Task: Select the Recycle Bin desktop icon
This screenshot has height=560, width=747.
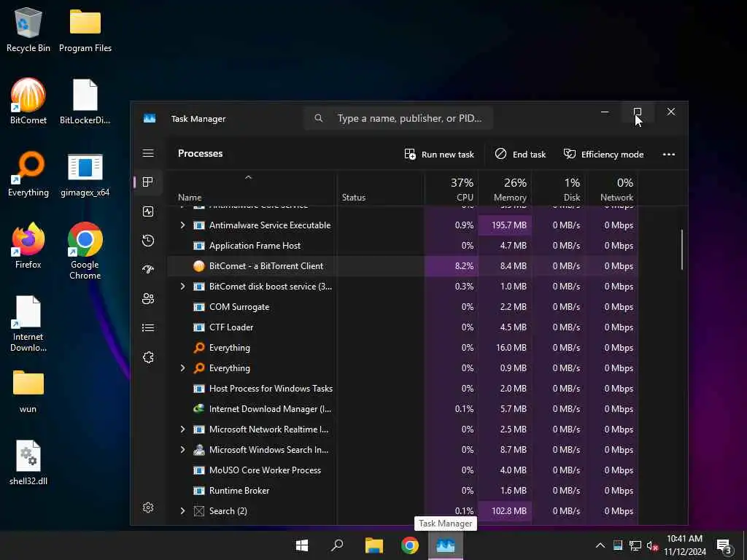Action: click(x=28, y=29)
